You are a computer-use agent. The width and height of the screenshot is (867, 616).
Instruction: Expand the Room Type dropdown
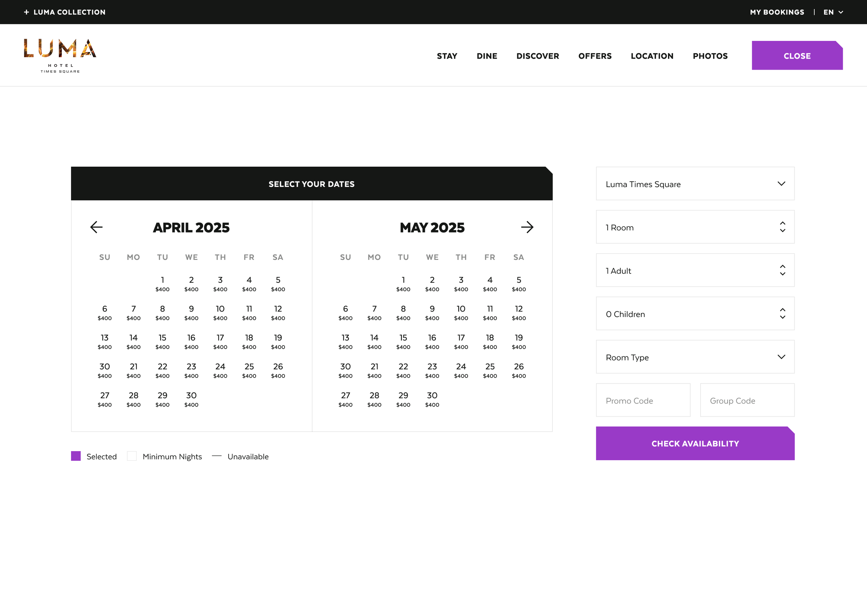695,357
